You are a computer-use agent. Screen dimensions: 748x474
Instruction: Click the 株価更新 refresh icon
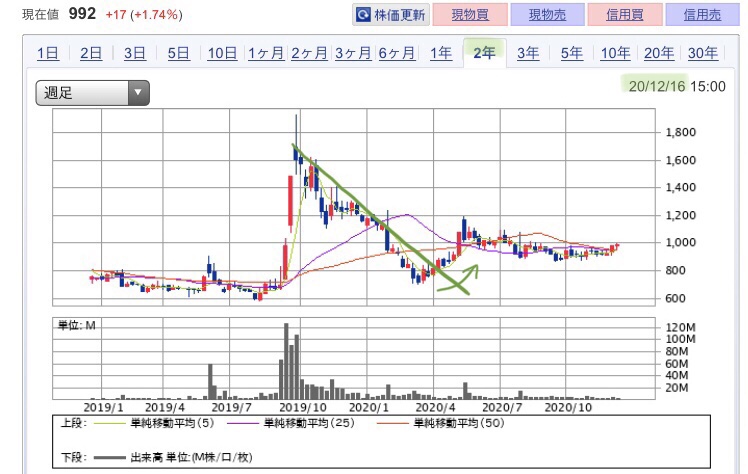363,15
